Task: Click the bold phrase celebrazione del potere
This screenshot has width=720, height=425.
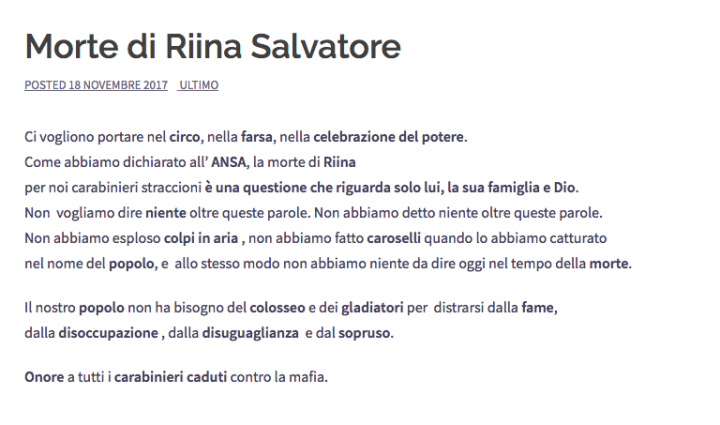Action: (x=388, y=137)
